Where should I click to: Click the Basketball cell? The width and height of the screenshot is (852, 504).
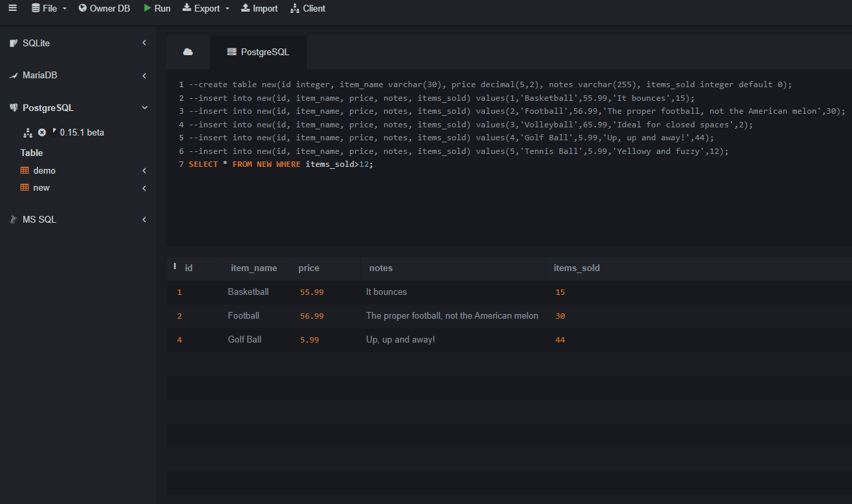tap(249, 292)
